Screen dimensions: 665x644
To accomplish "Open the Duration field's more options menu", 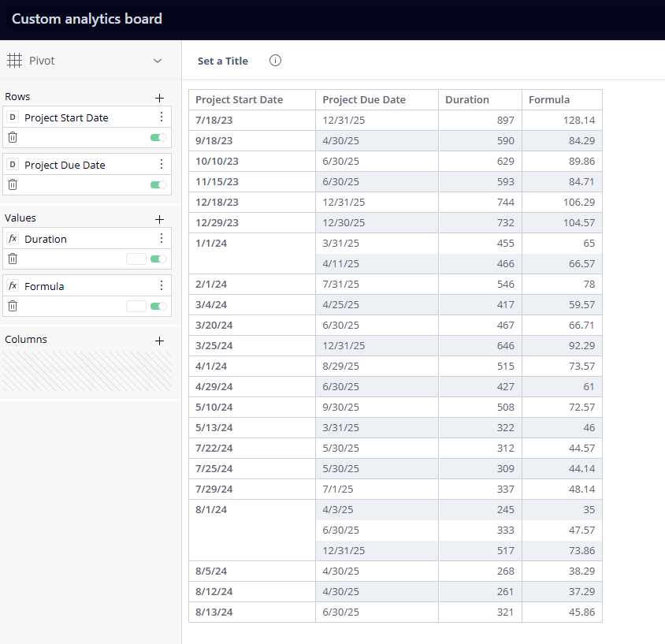I will (162, 239).
